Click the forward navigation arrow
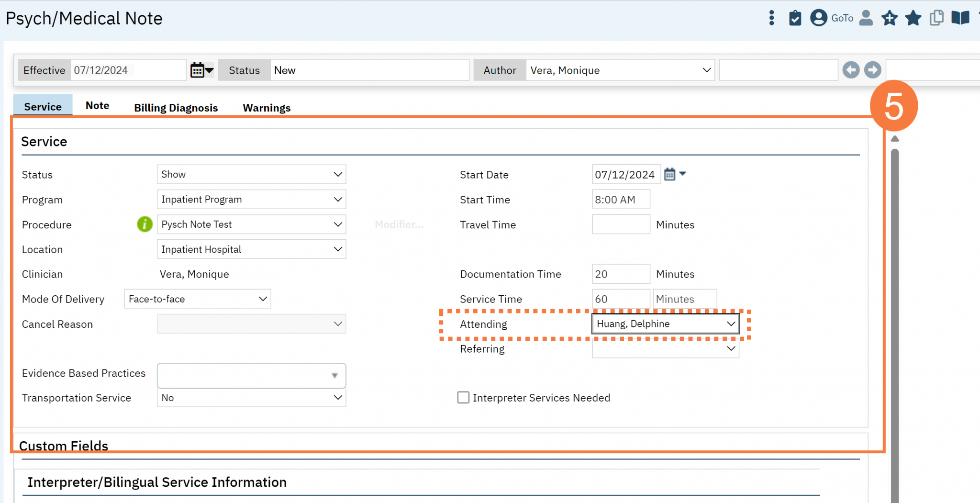Viewport: 980px width, 503px height. point(872,70)
